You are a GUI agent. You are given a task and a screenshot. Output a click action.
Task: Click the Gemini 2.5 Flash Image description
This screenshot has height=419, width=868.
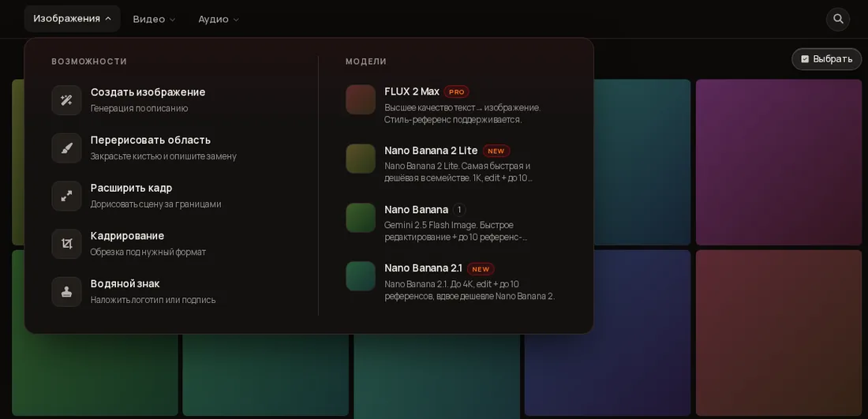(x=455, y=231)
